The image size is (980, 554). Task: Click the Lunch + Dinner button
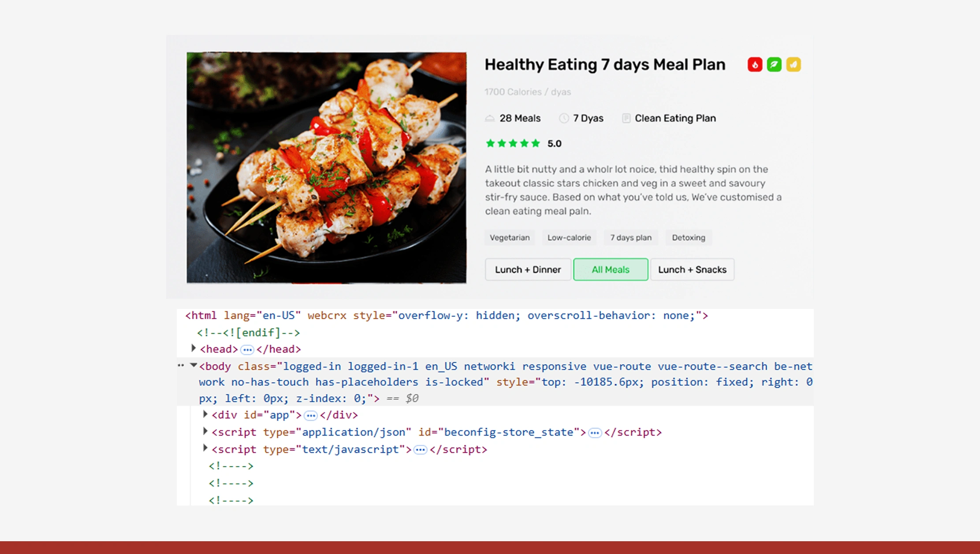tap(528, 269)
